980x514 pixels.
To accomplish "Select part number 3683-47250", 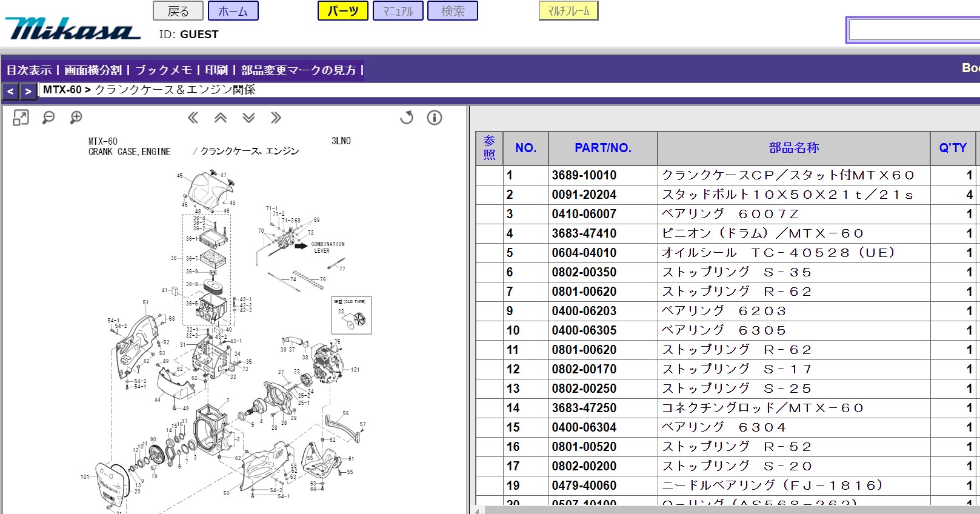I will pyautogui.click(x=584, y=408).
